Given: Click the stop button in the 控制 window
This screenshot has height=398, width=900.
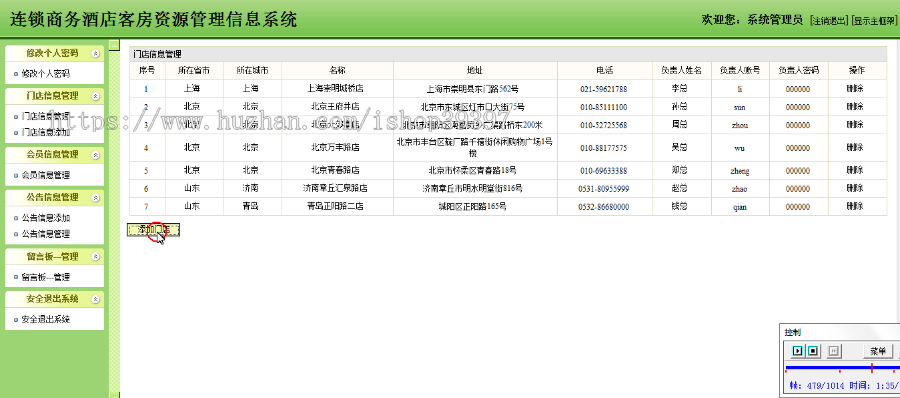Looking at the screenshot, I should coord(813,351).
